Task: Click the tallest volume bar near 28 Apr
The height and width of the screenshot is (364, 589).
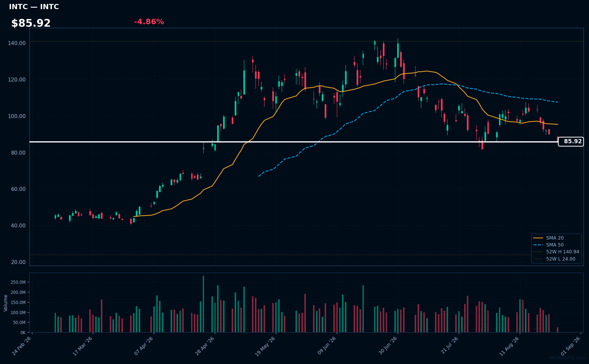Action: [203, 304]
